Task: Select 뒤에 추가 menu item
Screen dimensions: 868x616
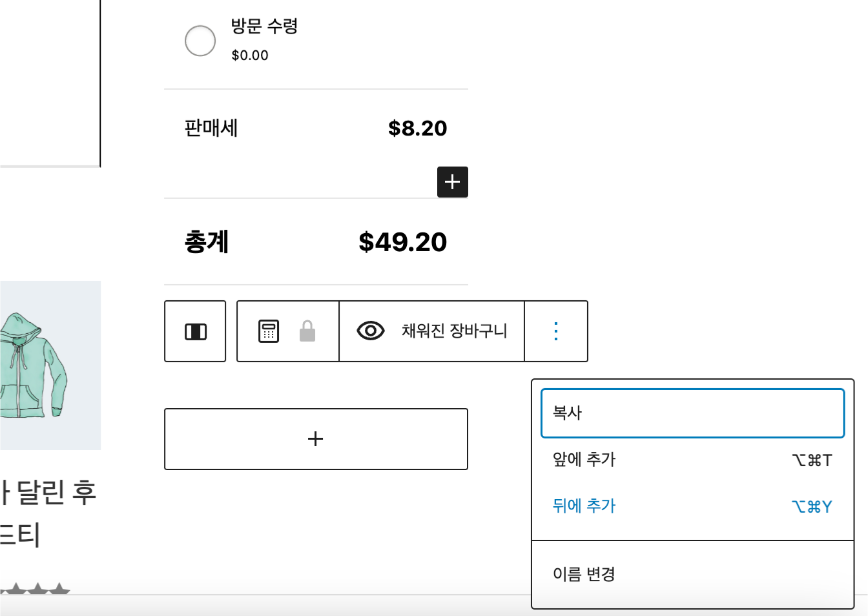Action: coord(692,506)
